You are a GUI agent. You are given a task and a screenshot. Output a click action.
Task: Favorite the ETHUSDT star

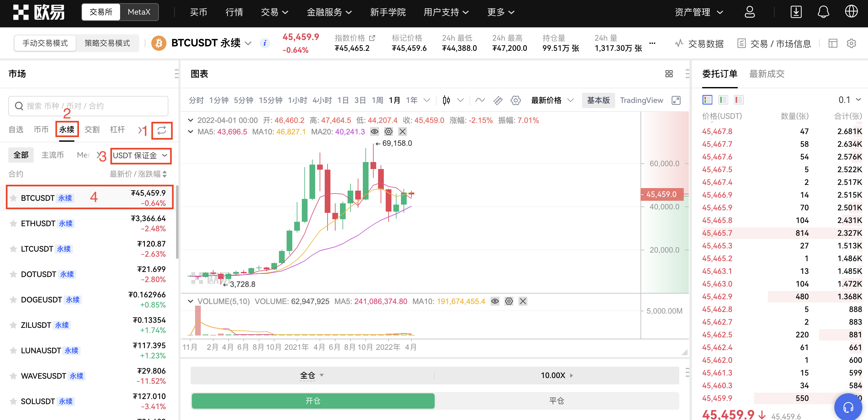point(13,223)
